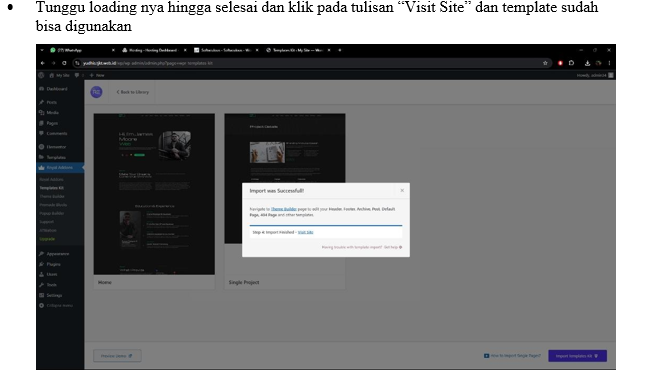Switch to the Hosting Dashboard tab
Screen dimensions: 647x371
pyautogui.click(x=151, y=50)
